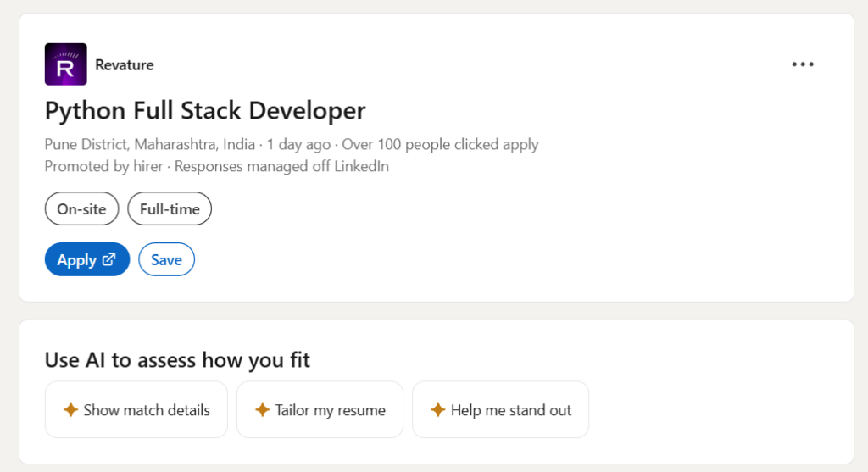Click the 'Promoted by hirer' label
The width and height of the screenshot is (868, 472).
(x=103, y=166)
